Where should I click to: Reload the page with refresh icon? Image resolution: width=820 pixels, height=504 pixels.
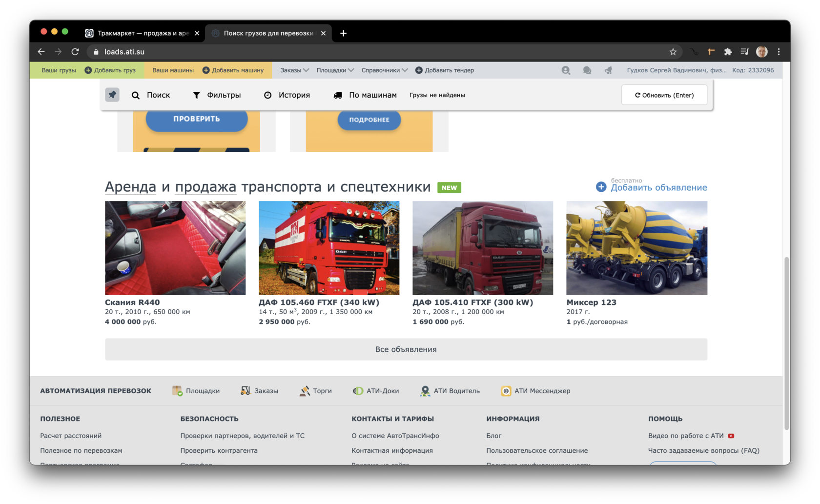75,52
